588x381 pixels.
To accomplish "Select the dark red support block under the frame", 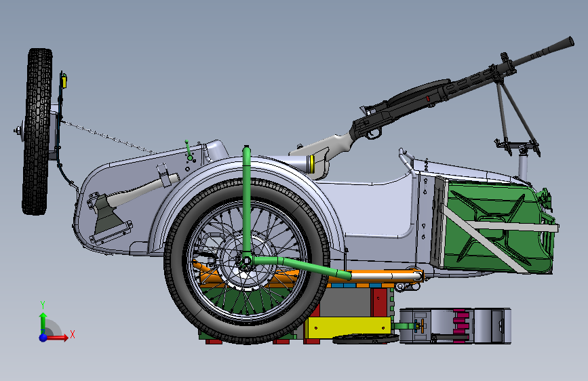I will coord(380,302).
